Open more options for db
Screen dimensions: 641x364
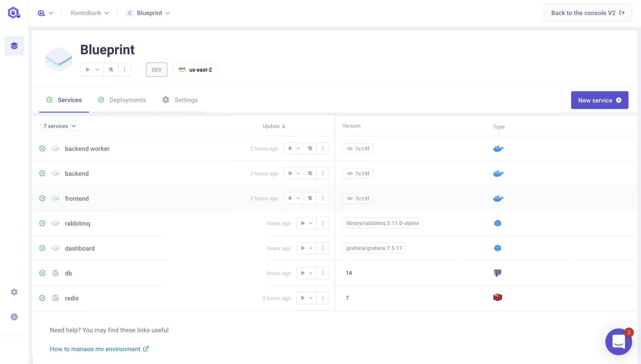click(323, 273)
